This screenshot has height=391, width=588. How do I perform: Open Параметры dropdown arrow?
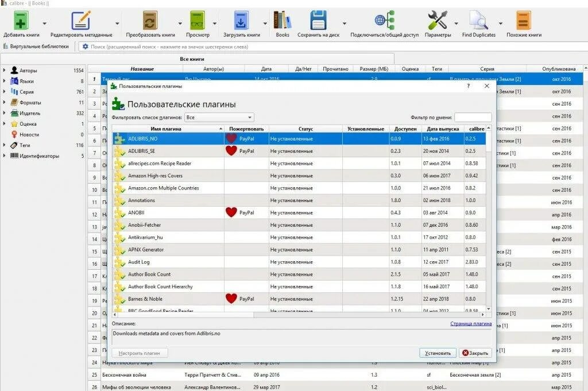[456, 23]
